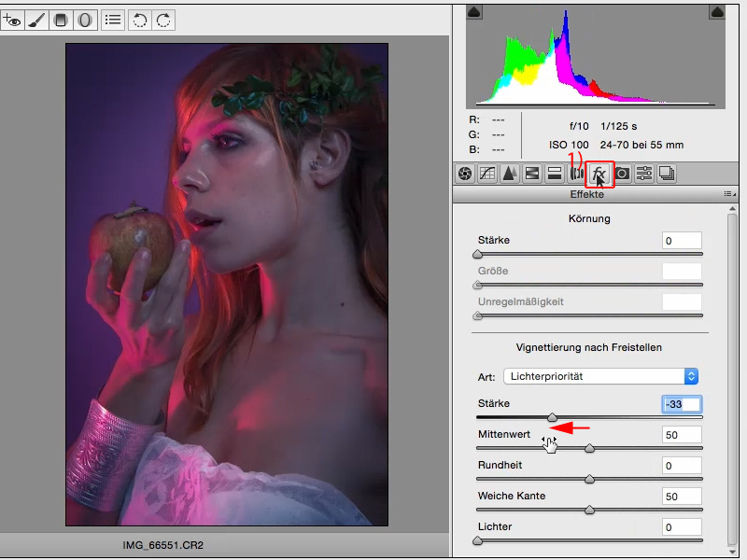747x560 pixels.
Task: Open the Basic adjustments tab
Action: [x=465, y=173]
